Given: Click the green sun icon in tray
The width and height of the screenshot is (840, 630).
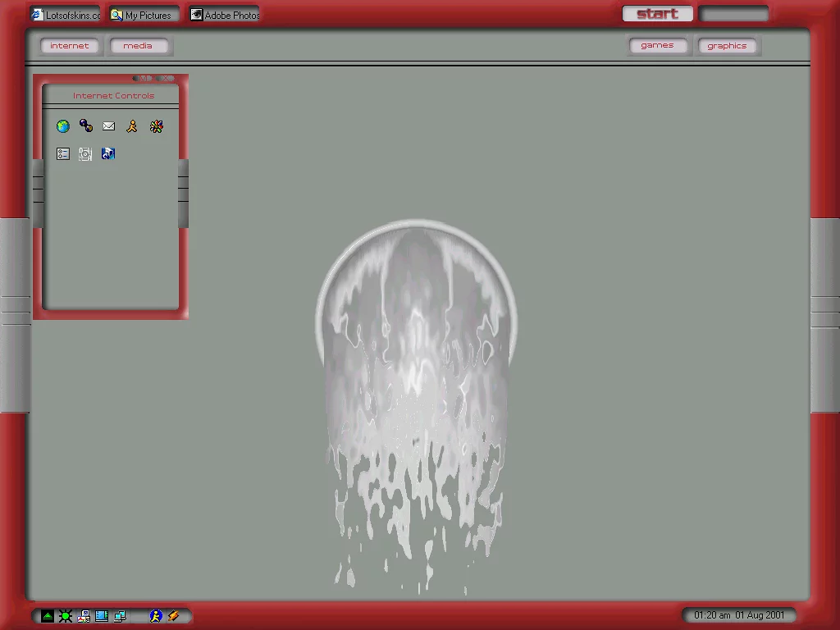Looking at the screenshot, I should [x=66, y=616].
